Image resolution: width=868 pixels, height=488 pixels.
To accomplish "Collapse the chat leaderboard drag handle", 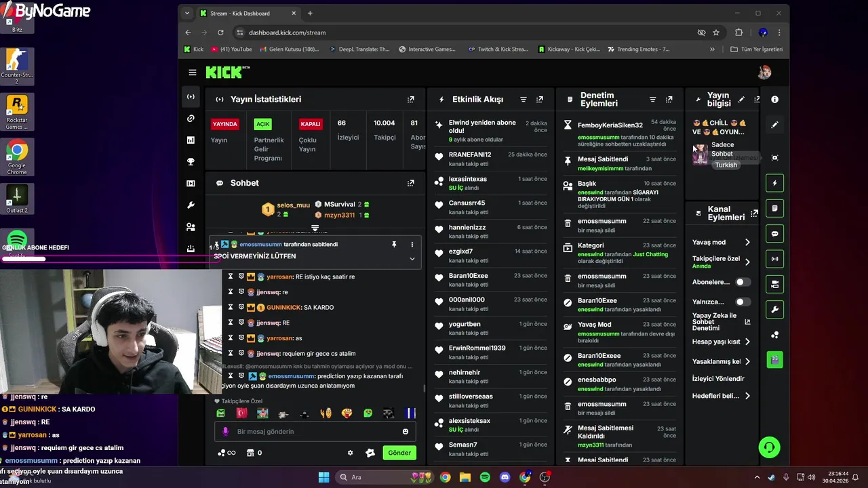I will (x=315, y=228).
